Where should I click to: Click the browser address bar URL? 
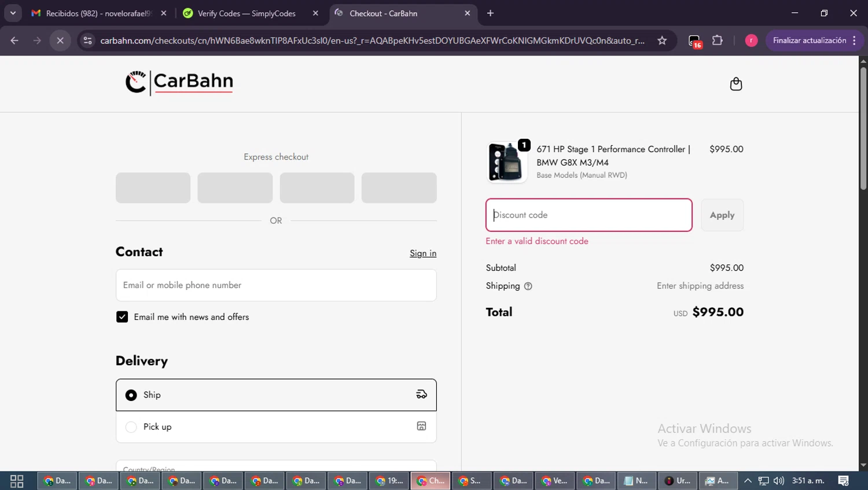click(372, 40)
